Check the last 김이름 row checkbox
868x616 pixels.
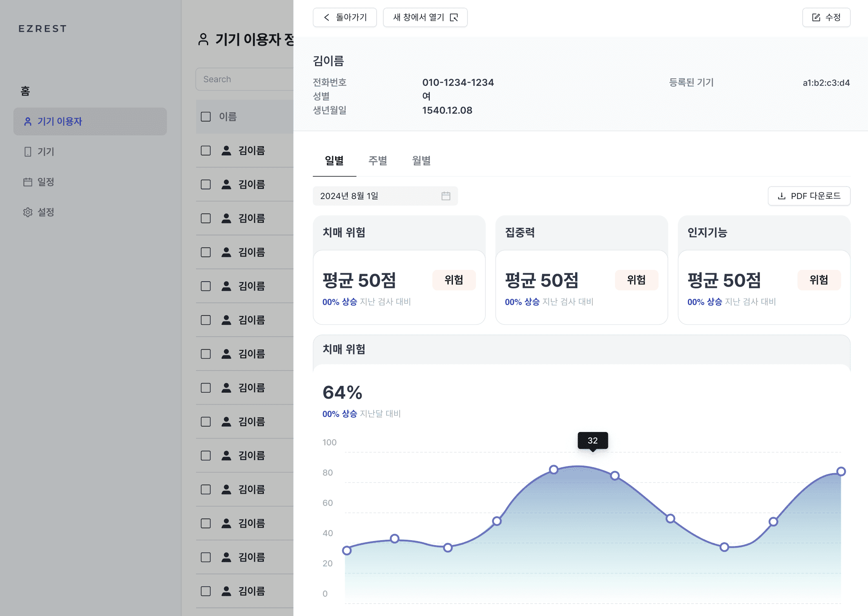pos(206,591)
